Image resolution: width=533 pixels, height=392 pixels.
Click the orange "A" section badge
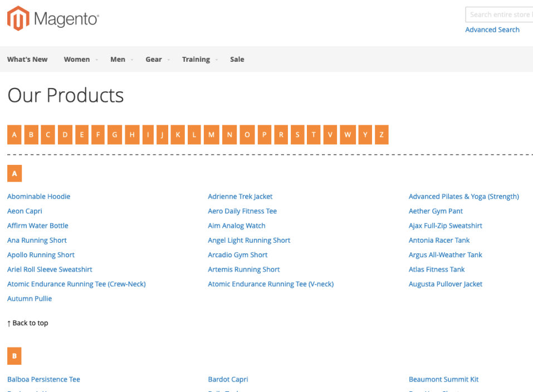[x=14, y=173]
